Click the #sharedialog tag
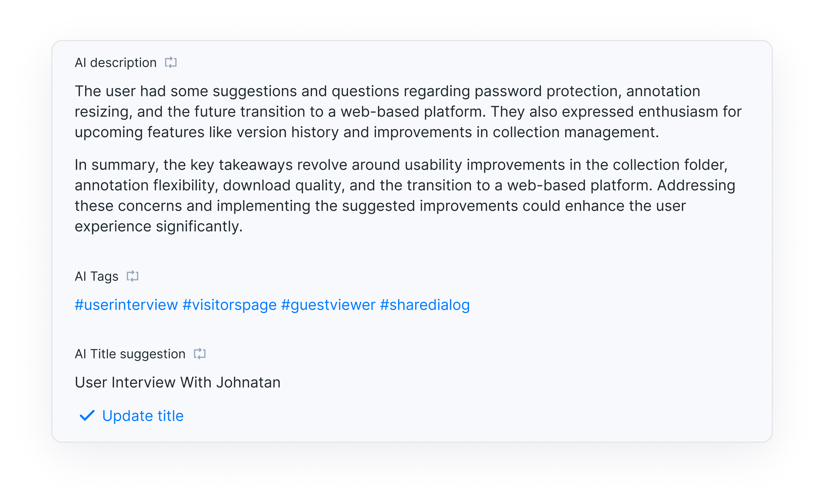This screenshot has width=819, height=504. click(425, 305)
